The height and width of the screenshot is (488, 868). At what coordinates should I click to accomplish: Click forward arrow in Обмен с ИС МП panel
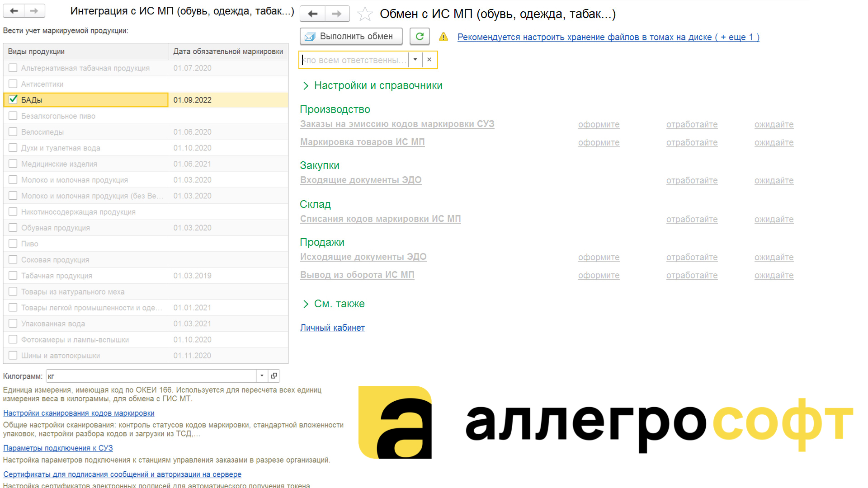(x=337, y=14)
